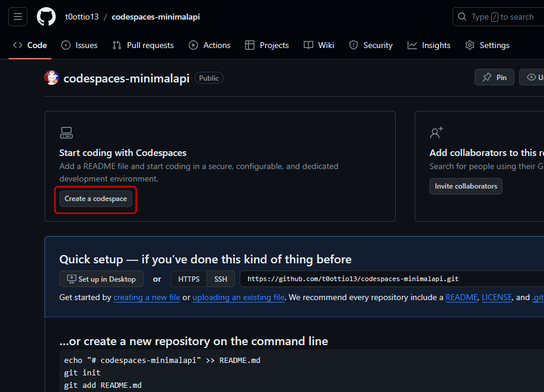This screenshot has height=392, width=544.
Task: View the Insights tab
Action: tap(429, 45)
